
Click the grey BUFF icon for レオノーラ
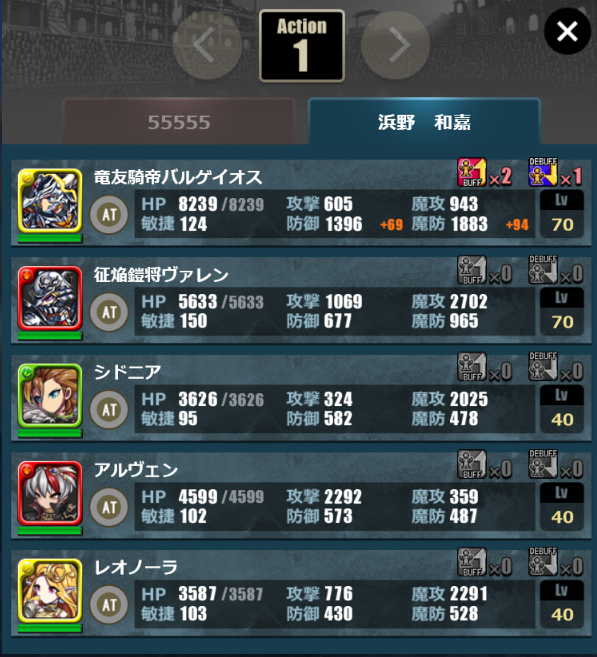pyautogui.click(x=472, y=562)
